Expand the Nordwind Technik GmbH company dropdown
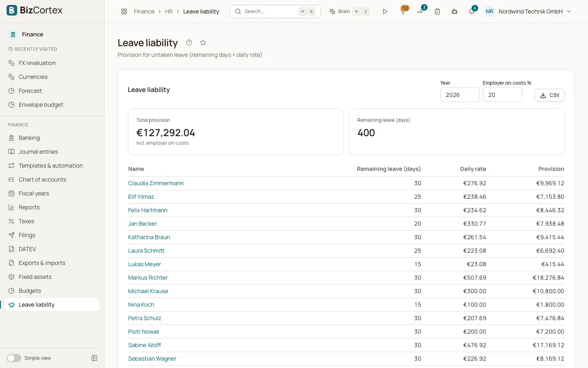 click(x=535, y=11)
